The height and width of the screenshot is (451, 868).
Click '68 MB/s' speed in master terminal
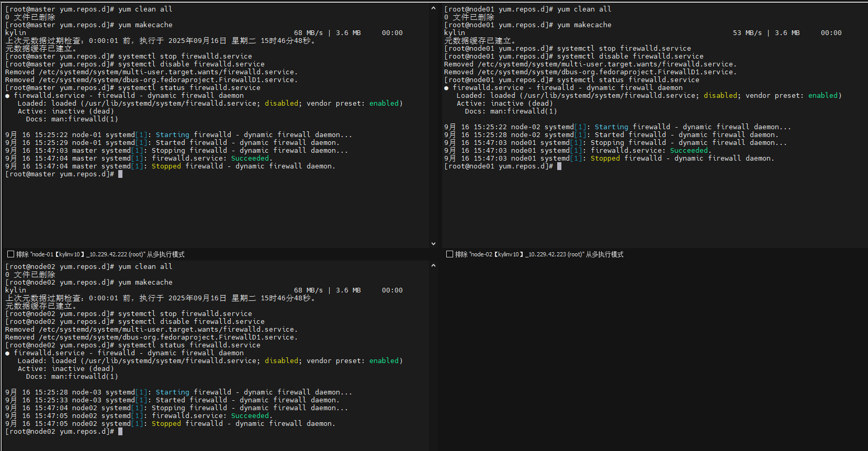point(308,33)
